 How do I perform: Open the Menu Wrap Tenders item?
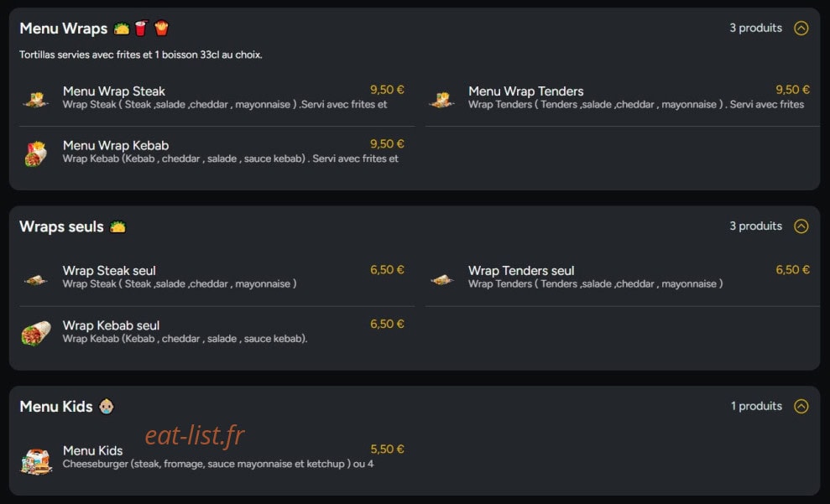pos(623,98)
